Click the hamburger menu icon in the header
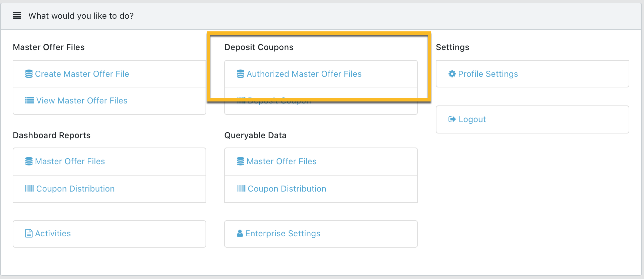Image resolution: width=644 pixels, height=279 pixels. pyautogui.click(x=17, y=16)
